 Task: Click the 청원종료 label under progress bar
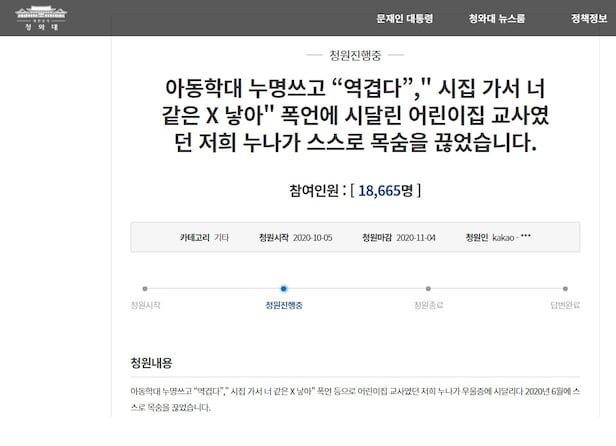429,304
